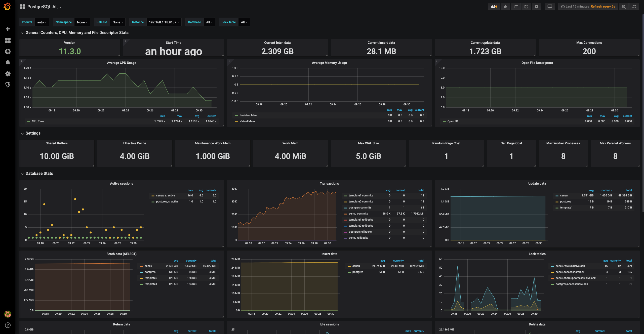Star this dashboard as favorite
This screenshot has width=644, height=334.
point(505,7)
